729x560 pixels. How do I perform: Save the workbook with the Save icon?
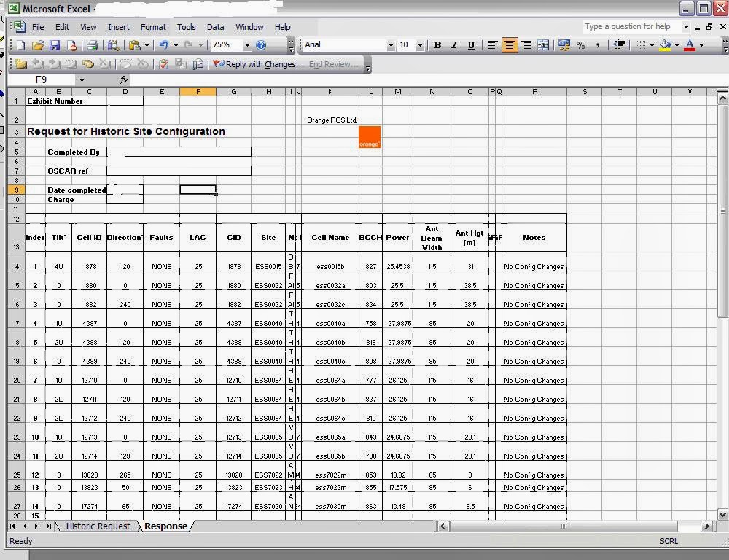pos(55,44)
